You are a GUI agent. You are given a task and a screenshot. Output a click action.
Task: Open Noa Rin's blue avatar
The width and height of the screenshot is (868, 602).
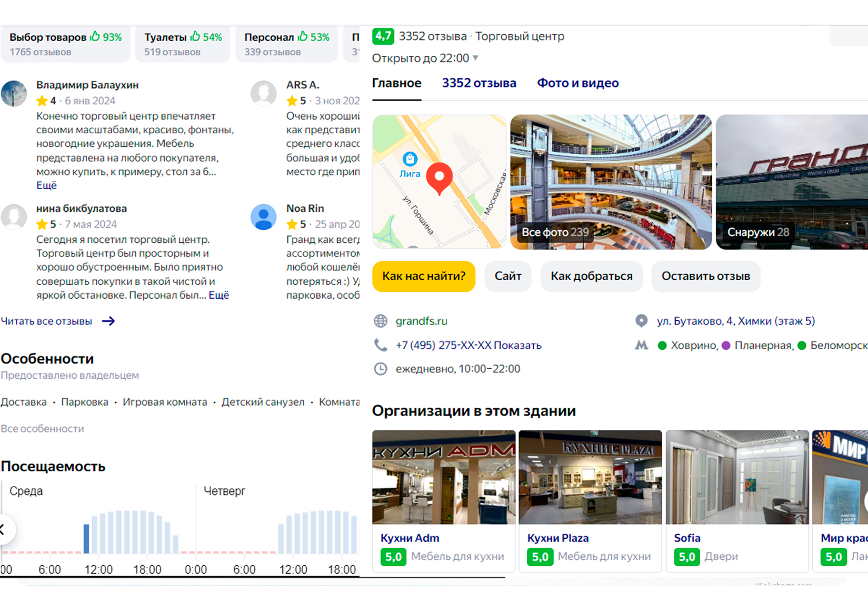click(264, 217)
